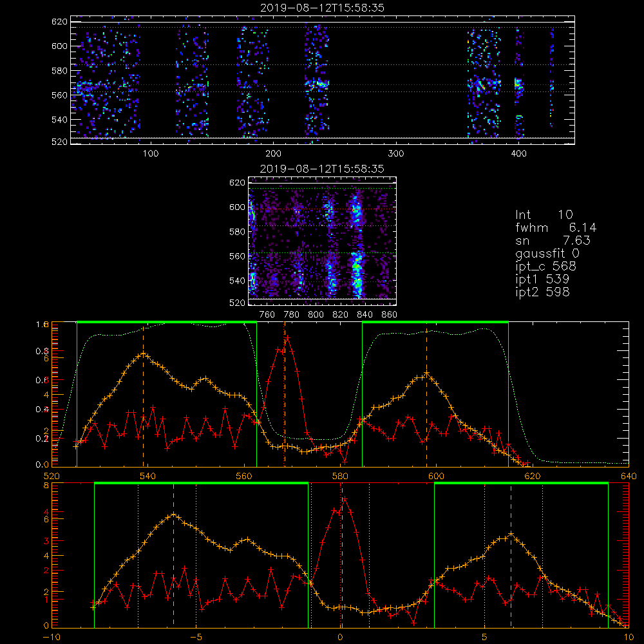Click x-axis label 760 of the middle spectrogram
The width and height of the screenshot is (644, 644).
267,315
